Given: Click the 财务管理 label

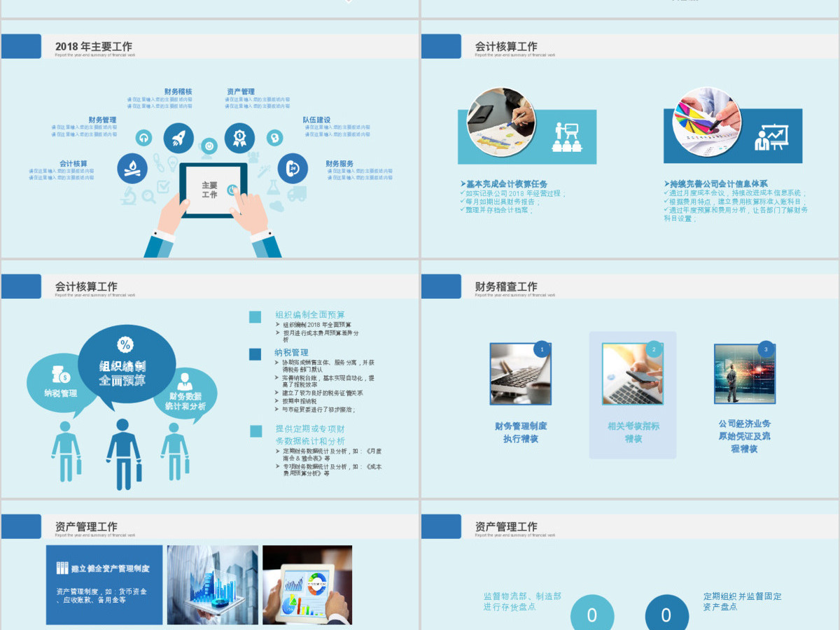Looking at the screenshot, I should click(102, 120).
